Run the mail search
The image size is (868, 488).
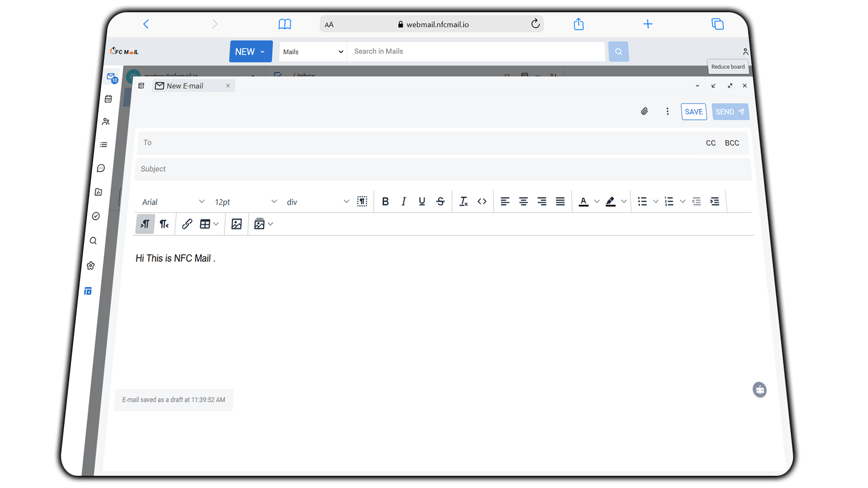618,52
